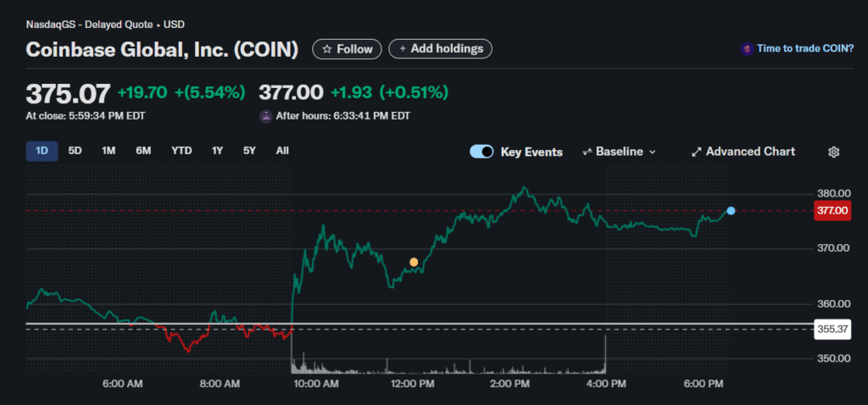This screenshot has height=405, width=868.
Task: Select the 5D time range tab
Action: click(75, 151)
